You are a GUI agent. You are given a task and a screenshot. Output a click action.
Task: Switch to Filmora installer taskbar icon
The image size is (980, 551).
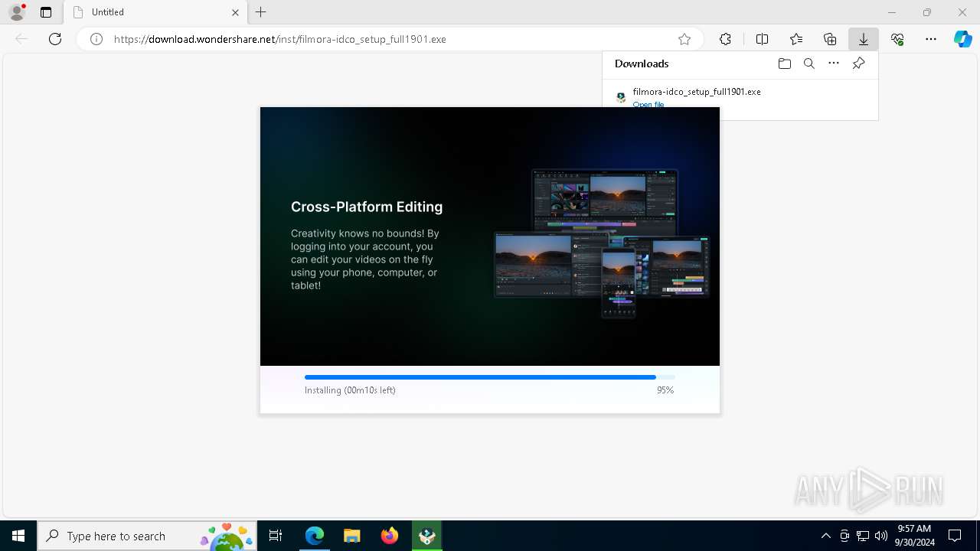click(x=427, y=536)
